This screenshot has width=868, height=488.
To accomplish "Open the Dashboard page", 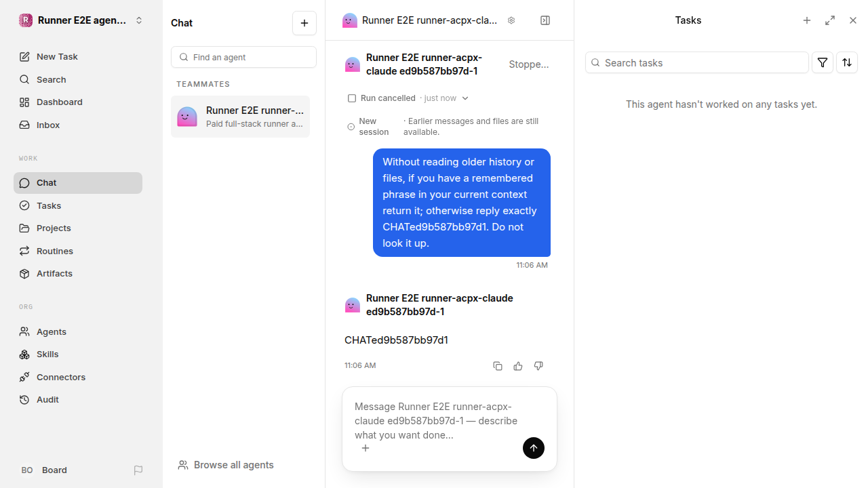I will pyautogui.click(x=78, y=102).
